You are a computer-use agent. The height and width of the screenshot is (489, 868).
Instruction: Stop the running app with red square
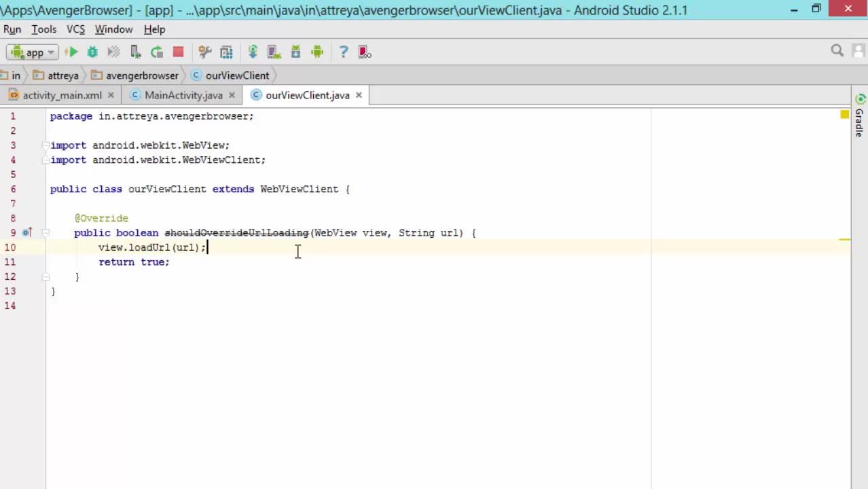[178, 52]
